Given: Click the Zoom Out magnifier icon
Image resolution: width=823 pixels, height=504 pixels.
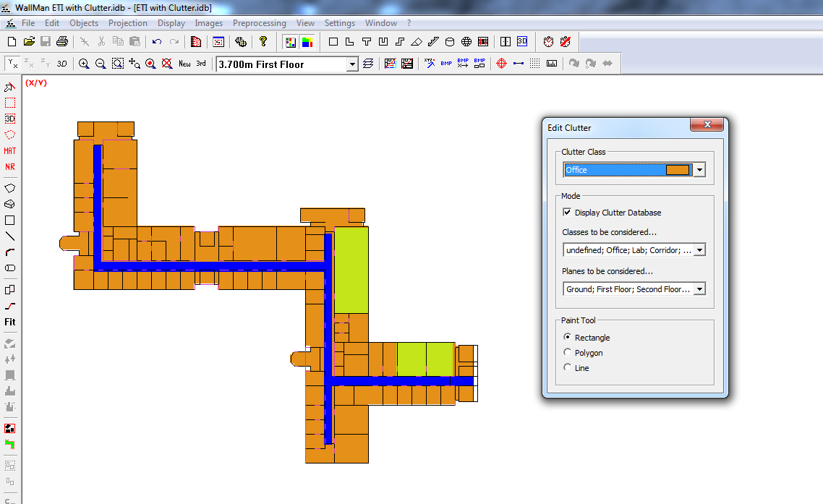Looking at the screenshot, I should point(101,64).
